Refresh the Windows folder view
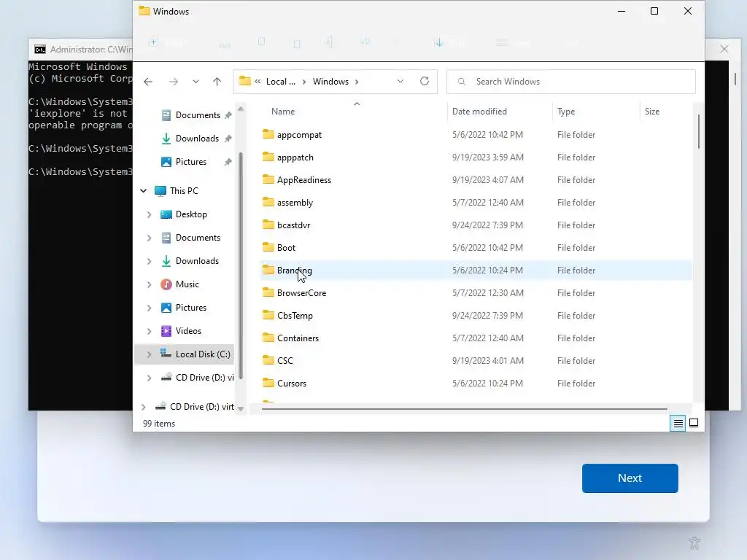The height and width of the screenshot is (560, 747). pyautogui.click(x=425, y=81)
